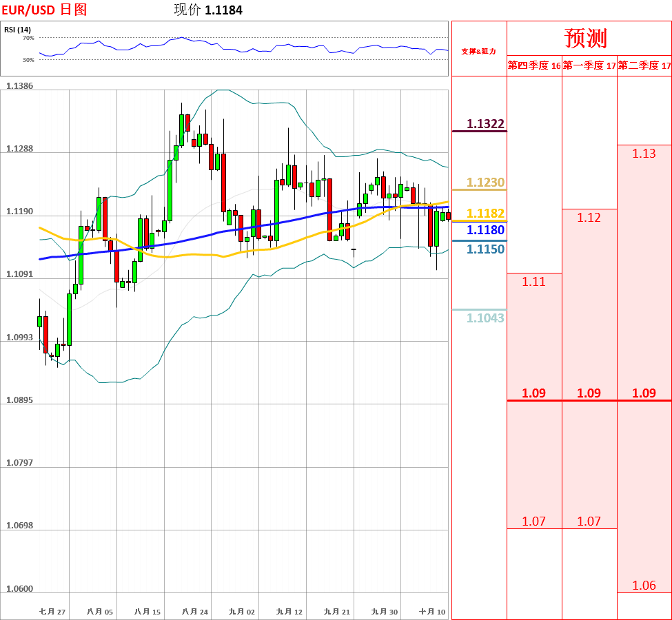Image resolution: width=672 pixels, height=620 pixels.
Task: Click the 1.1043 support level
Action: pyautogui.click(x=485, y=318)
